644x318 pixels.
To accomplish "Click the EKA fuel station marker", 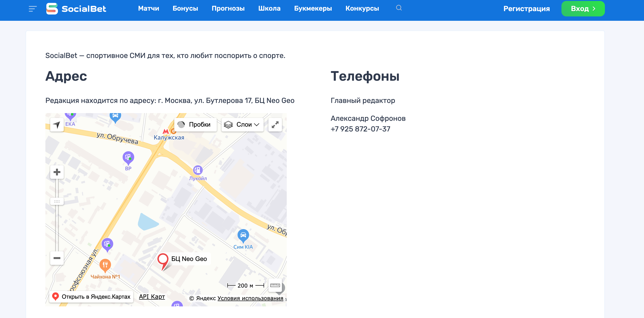I will [x=70, y=116].
